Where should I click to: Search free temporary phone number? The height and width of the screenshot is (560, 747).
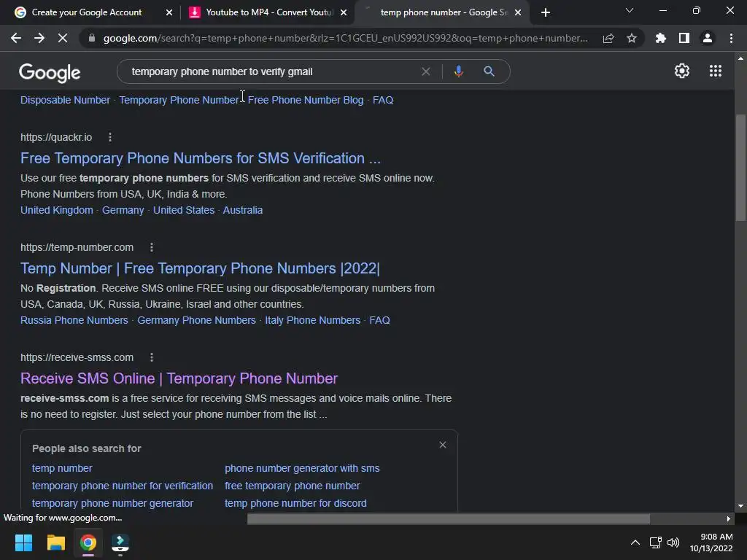292,486
